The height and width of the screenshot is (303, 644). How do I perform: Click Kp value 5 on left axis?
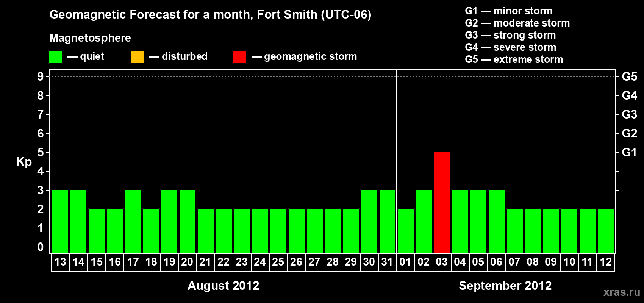(41, 152)
